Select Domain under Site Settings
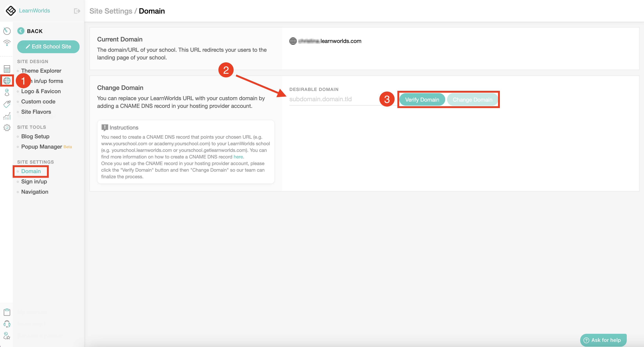This screenshot has height=347, width=644. tap(31, 171)
